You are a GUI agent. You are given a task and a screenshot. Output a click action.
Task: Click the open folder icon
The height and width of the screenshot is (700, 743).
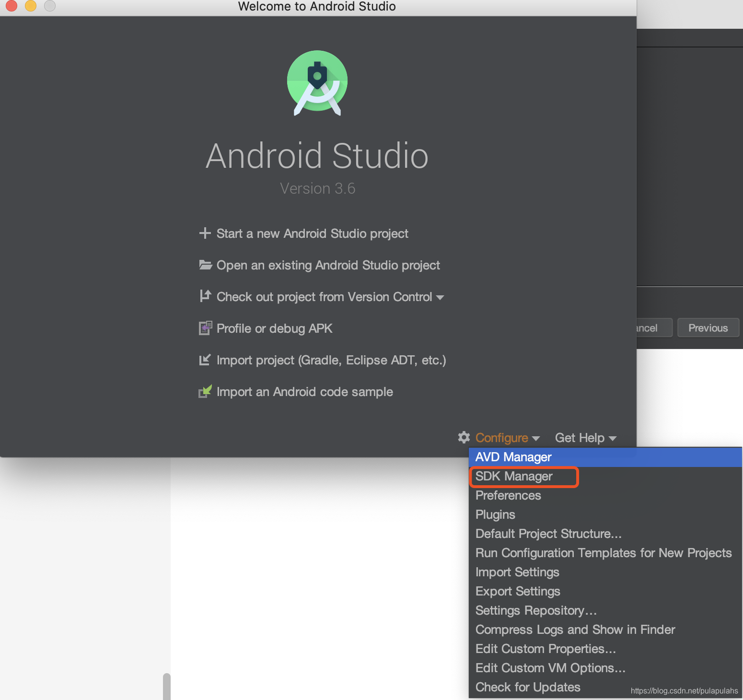206,265
